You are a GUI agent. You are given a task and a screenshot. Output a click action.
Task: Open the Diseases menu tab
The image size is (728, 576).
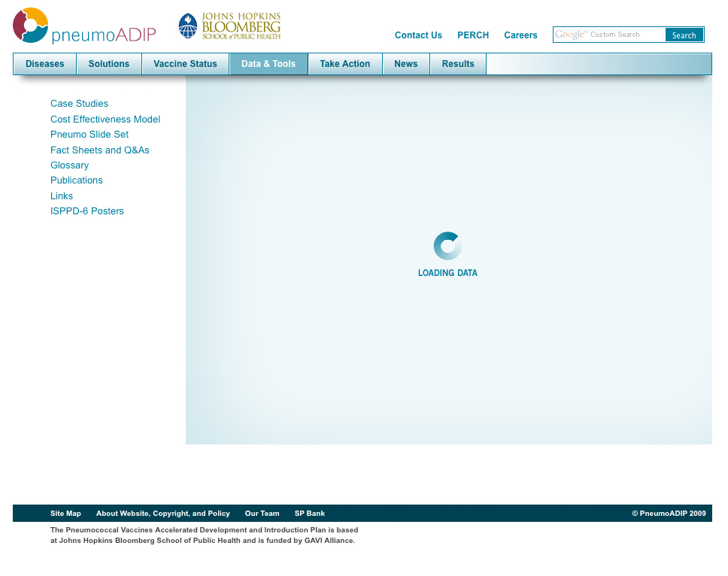click(x=45, y=64)
